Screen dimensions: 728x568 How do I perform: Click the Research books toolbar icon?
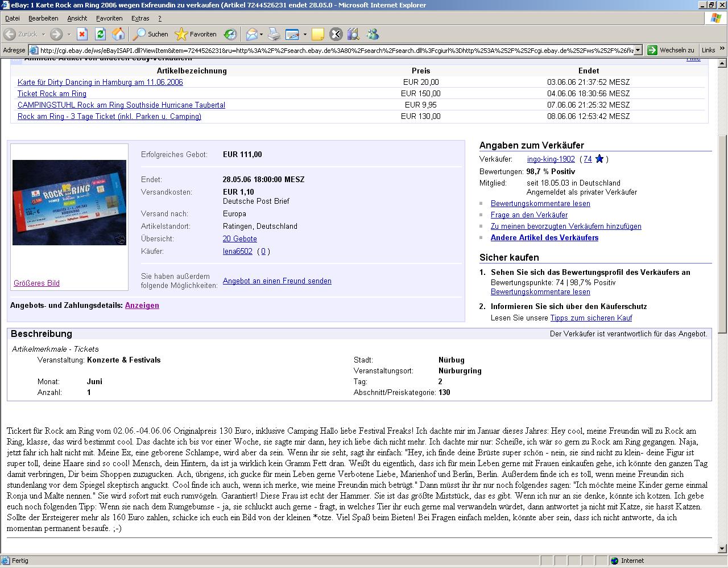pyautogui.click(x=354, y=34)
